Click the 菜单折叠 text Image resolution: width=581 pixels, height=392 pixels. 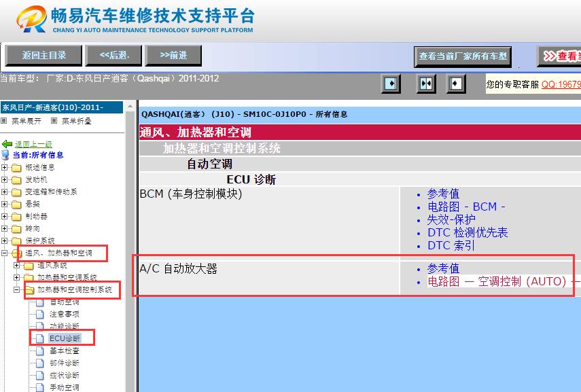76,121
